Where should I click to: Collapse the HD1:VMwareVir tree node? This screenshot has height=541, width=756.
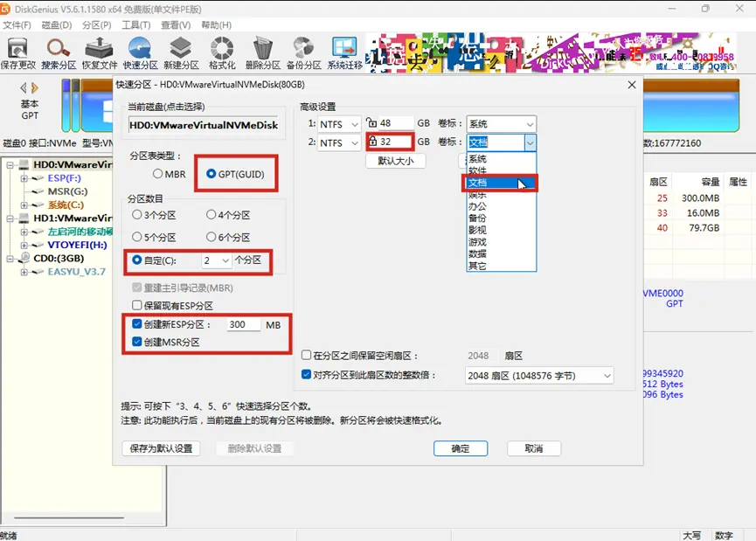coord(10,218)
